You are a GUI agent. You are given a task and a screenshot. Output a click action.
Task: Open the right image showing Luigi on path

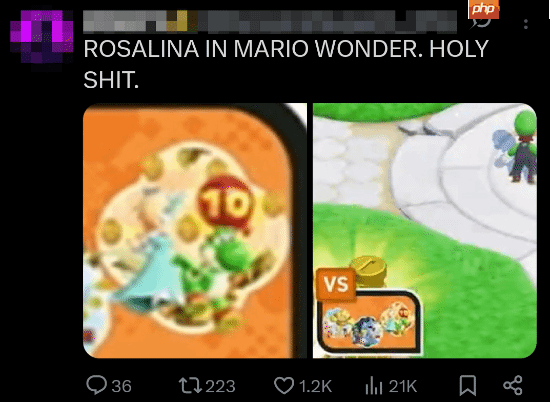[425, 230]
